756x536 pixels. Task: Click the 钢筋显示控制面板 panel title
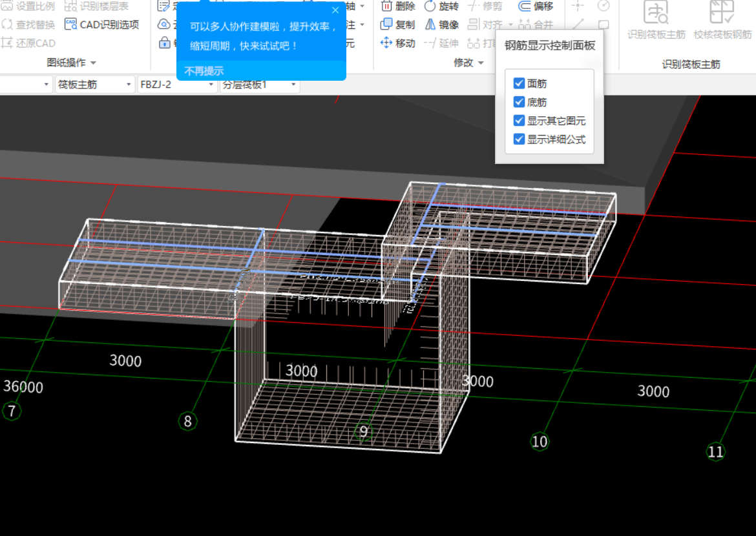tap(550, 45)
